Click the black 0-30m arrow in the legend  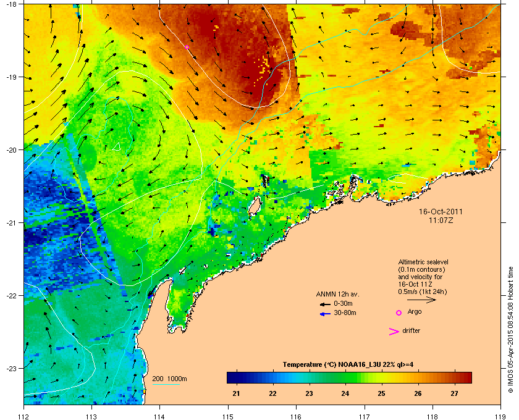tap(325, 304)
